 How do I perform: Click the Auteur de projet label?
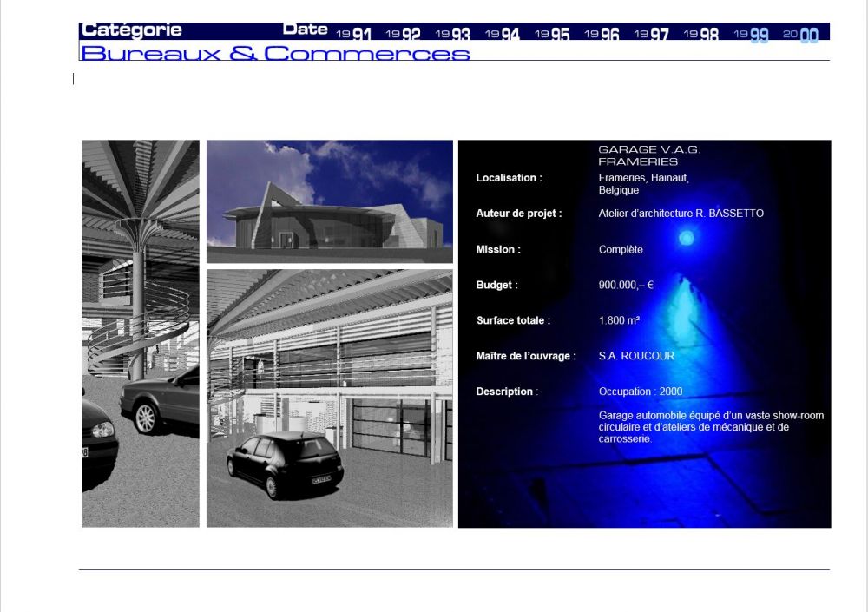pyautogui.click(x=519, y=214)
